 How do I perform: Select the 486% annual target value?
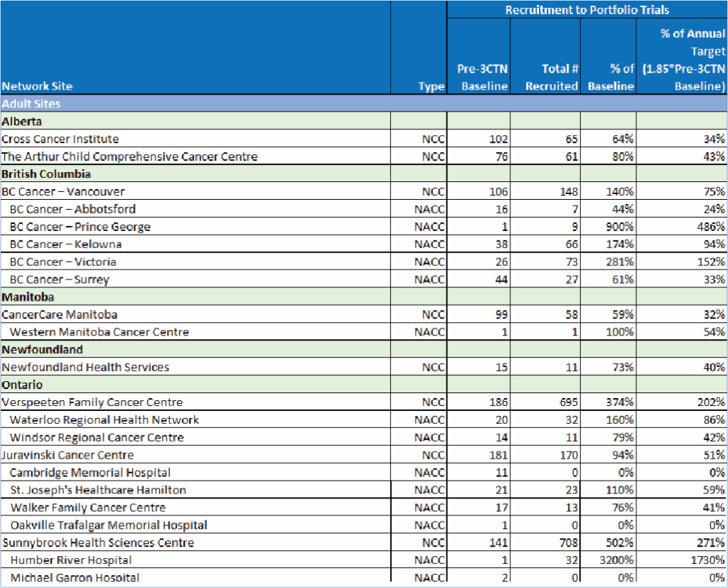click(x=711, y=227)
